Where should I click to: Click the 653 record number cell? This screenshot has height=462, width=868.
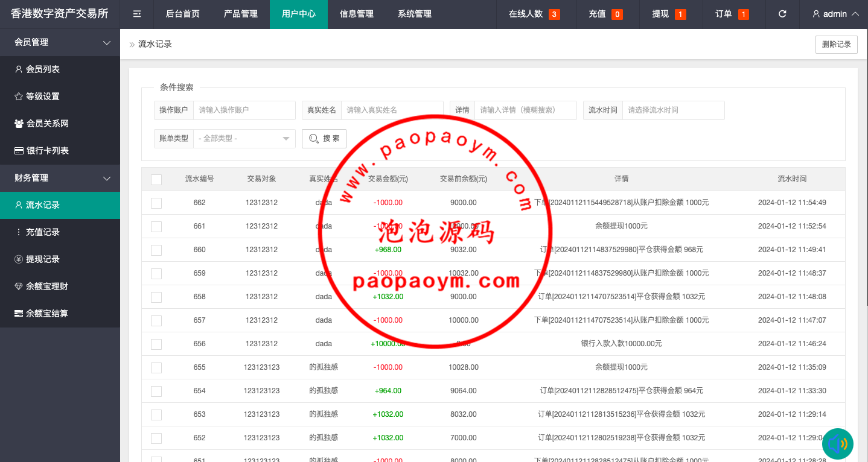click(x=200, y=414)
